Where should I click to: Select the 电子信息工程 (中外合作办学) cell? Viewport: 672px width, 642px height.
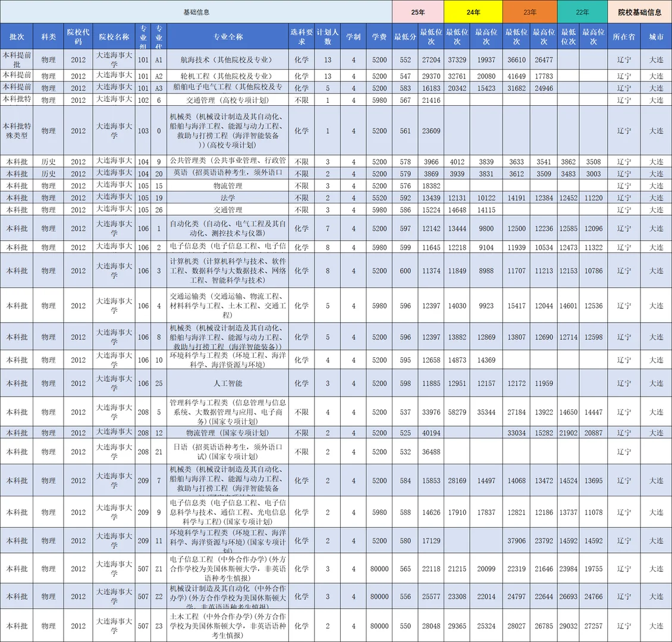pyautogui.click(x=228, y=568)
